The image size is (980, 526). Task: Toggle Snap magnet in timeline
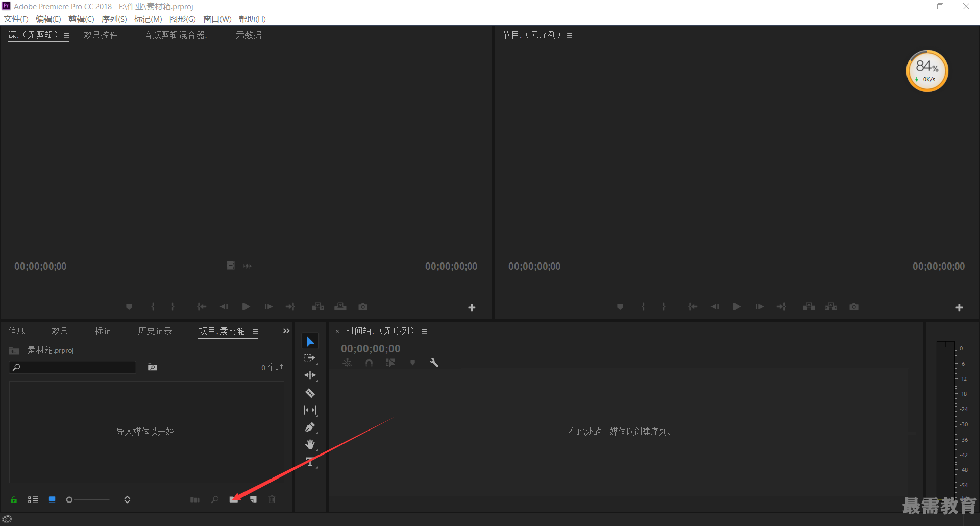pos(369,363)
